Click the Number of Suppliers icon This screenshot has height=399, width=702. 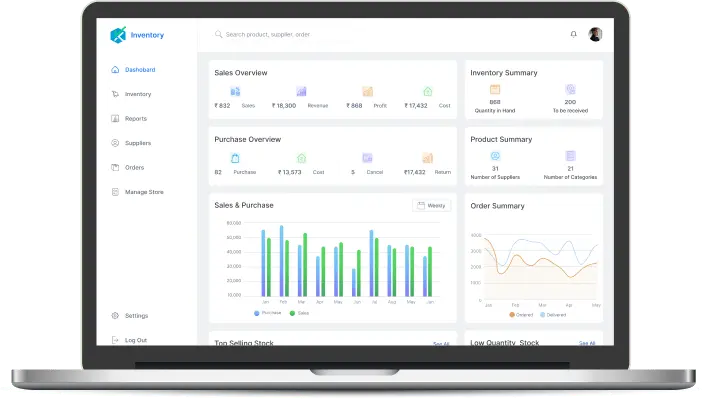pyautogui.click(x=495, y=156)
